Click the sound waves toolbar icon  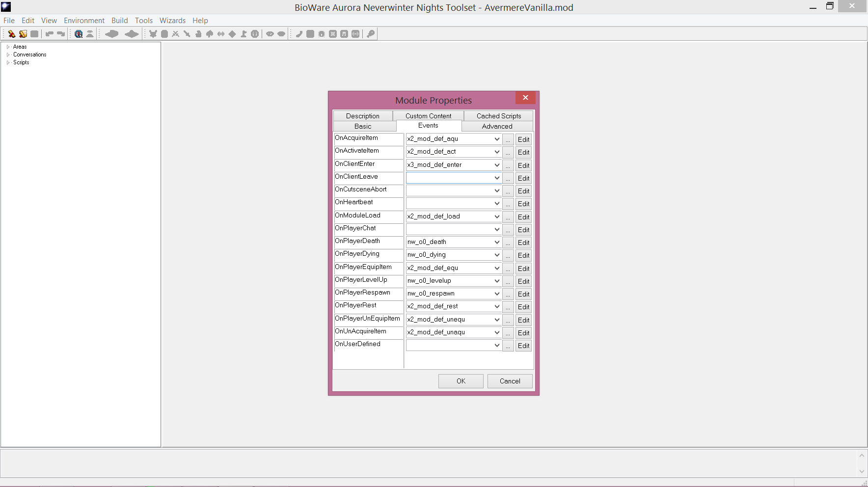click(x=355, y=34)
